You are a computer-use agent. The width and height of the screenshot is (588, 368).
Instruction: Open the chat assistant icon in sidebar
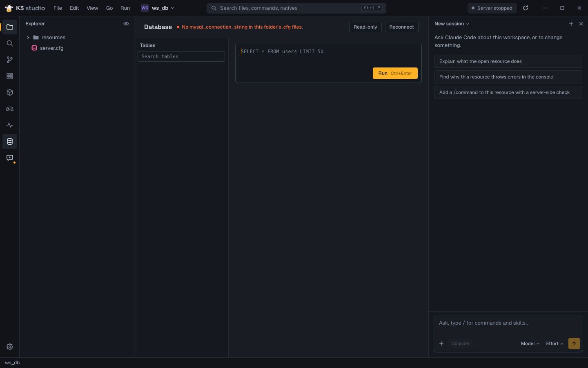10,158
